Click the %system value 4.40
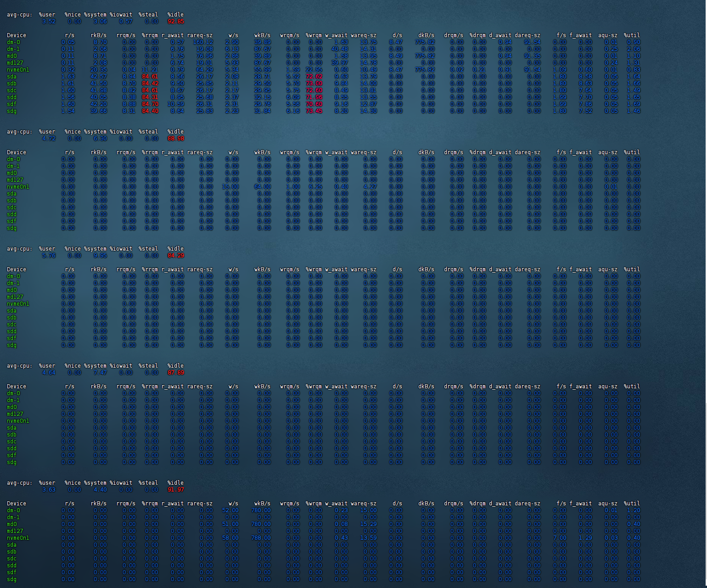The height and width of the screenshot is (588, 707). coord(100,490)
